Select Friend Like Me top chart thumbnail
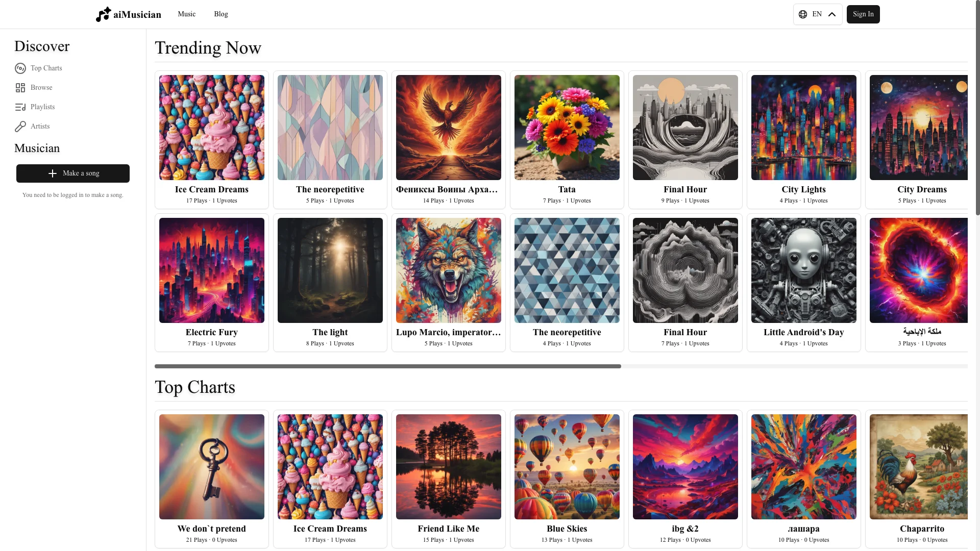This screenshot has width=980, height=551. pyautogui.click(x=448, y=466)
